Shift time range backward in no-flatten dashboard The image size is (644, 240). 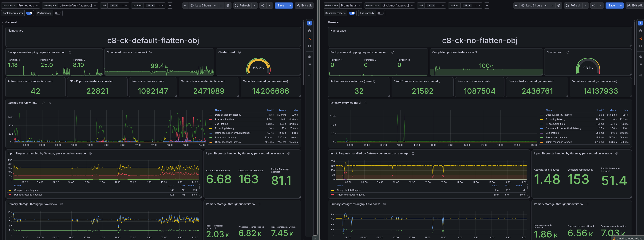(x=516, y=6)
